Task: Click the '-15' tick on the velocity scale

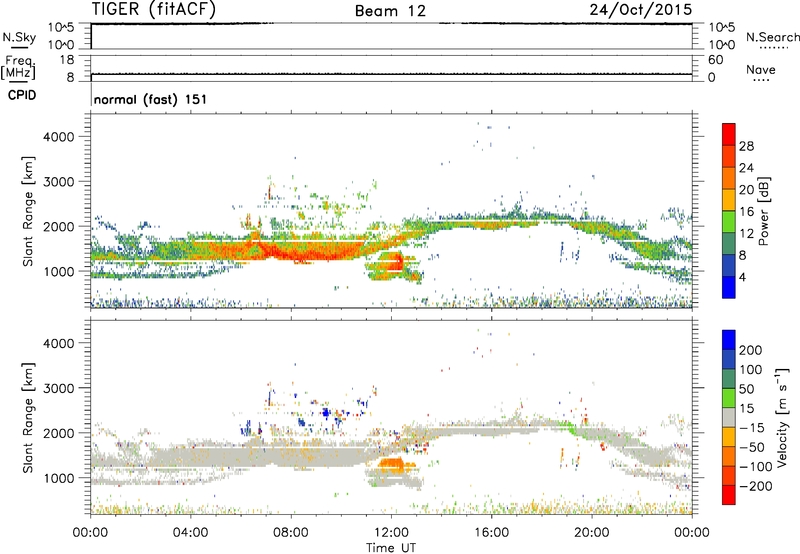Action: [752, 427]
